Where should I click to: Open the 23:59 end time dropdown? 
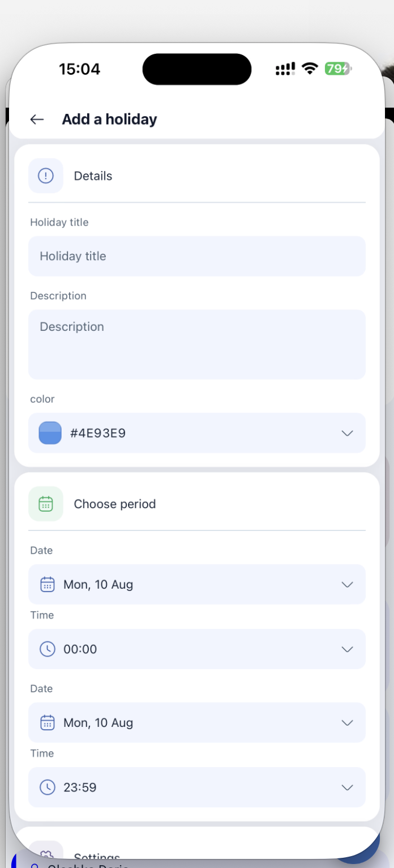pos(197,787)
